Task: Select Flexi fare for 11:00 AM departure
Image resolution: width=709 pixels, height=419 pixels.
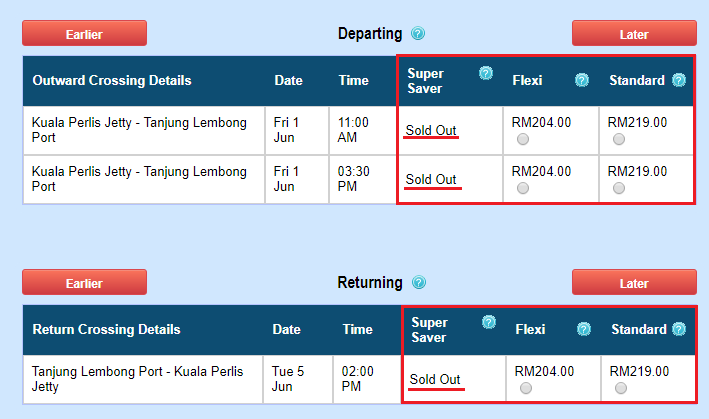Action: (x=523, y=140)
